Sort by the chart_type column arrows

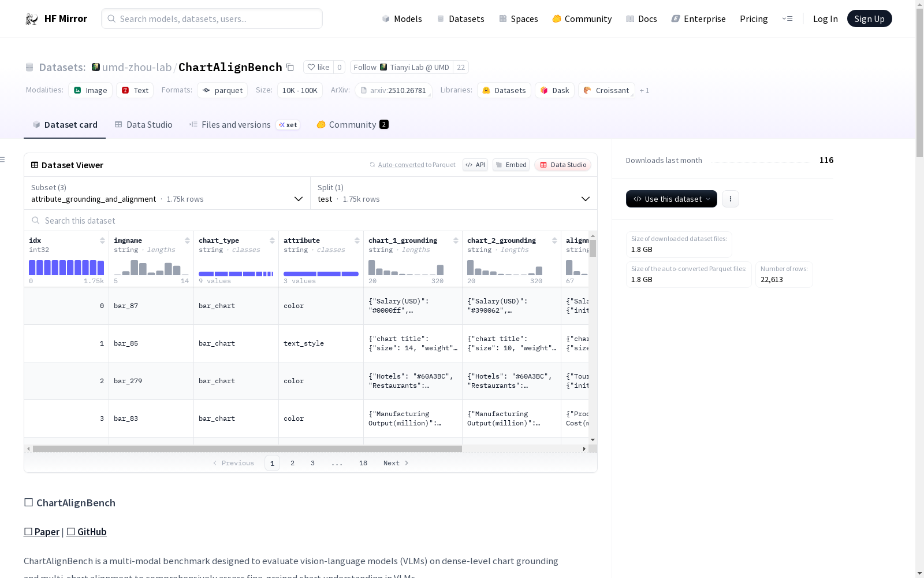272,240
